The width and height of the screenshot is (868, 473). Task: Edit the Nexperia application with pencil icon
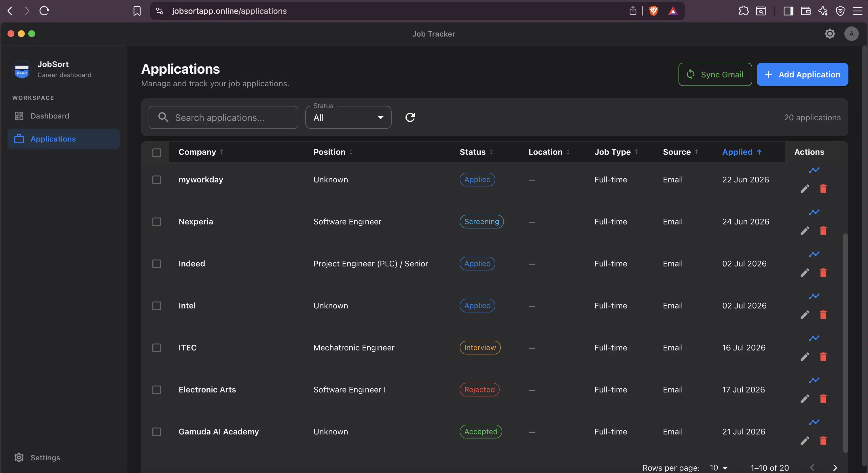click(x=805, y=231)
